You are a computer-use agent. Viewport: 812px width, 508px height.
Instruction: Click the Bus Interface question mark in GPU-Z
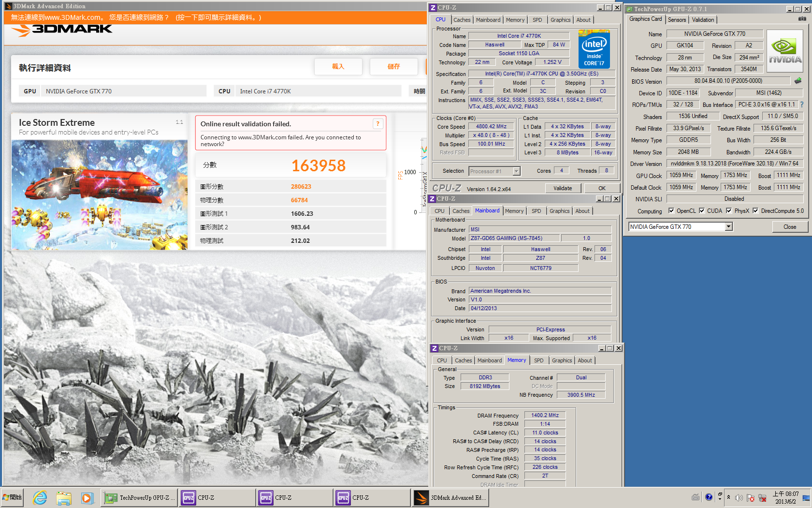[x=802, y=105]
